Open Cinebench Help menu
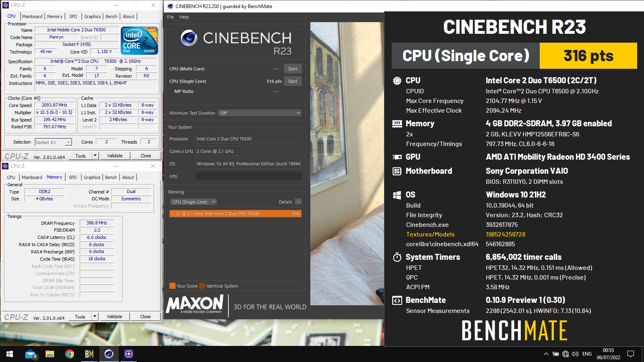 184,17
